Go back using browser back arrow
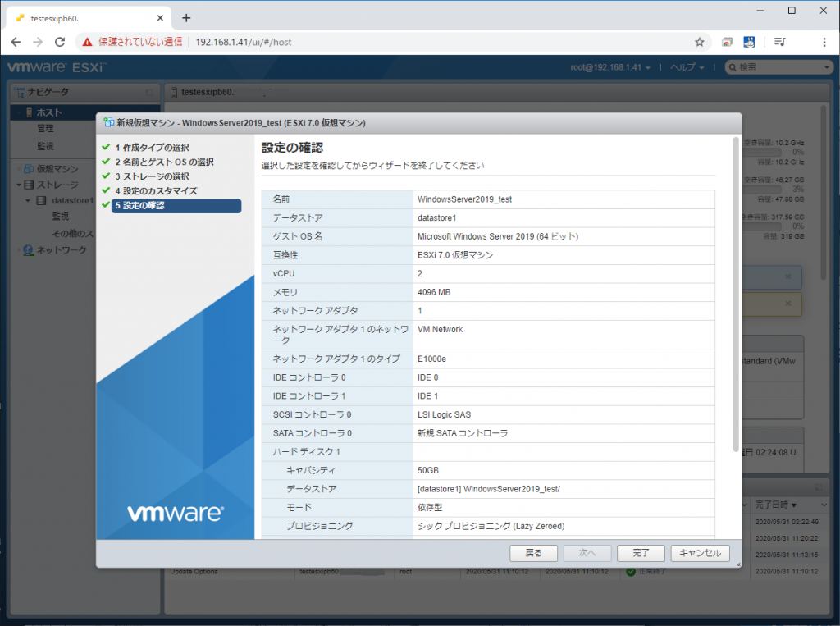840x626 pixels. 16,42
